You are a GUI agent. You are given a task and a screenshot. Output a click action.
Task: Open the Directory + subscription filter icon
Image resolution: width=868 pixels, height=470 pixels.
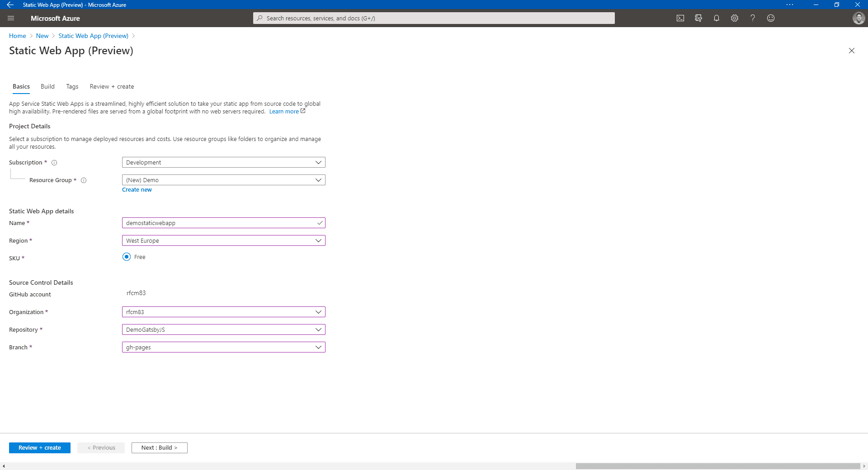(x=698, y=18)
